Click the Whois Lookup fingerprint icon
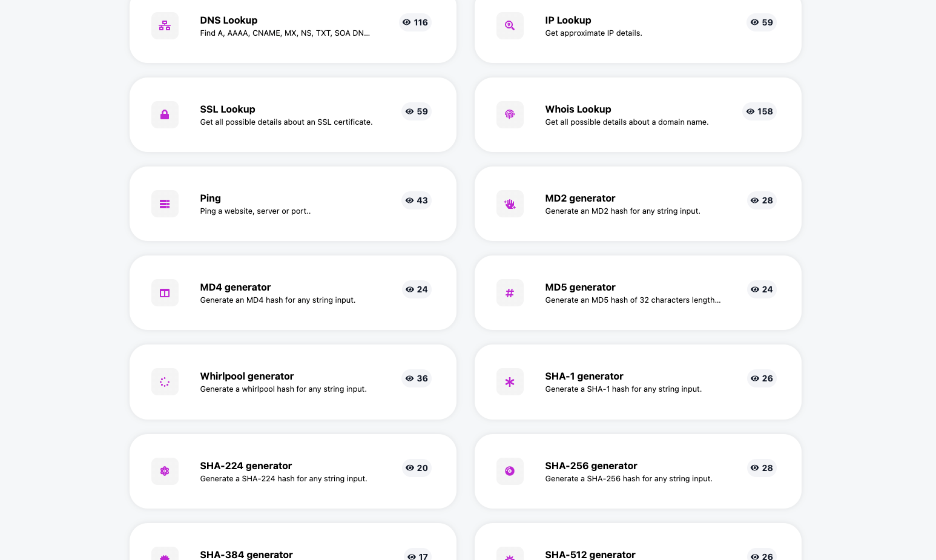 tap(510, 114)
